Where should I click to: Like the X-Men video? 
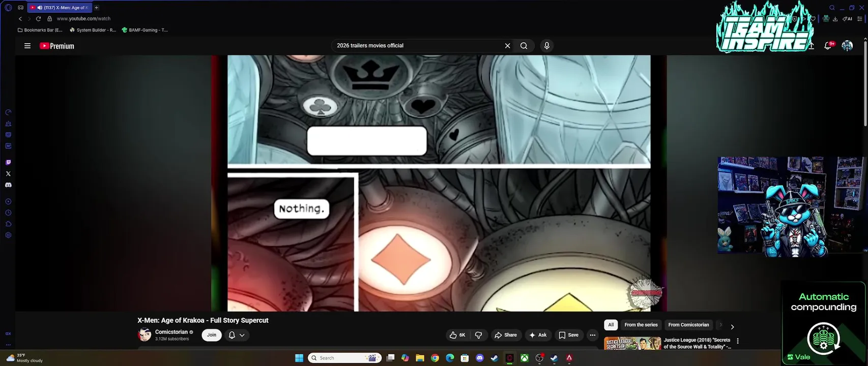(x=457, y=335)
